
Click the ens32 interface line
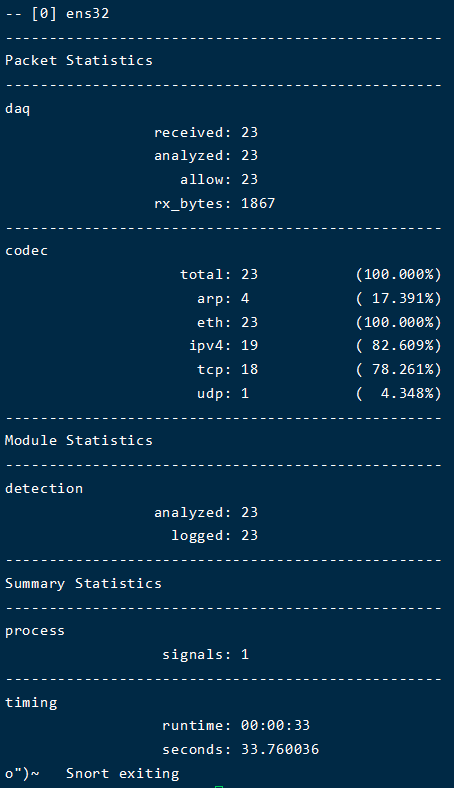coord(57,13)
